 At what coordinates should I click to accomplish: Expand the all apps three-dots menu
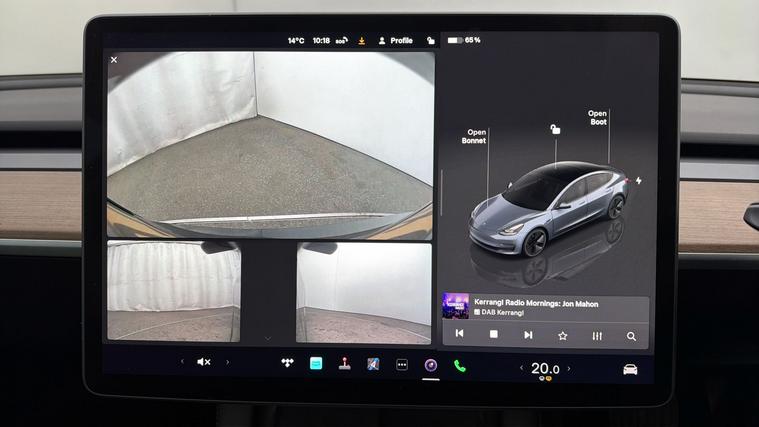[x=402, y=365]
